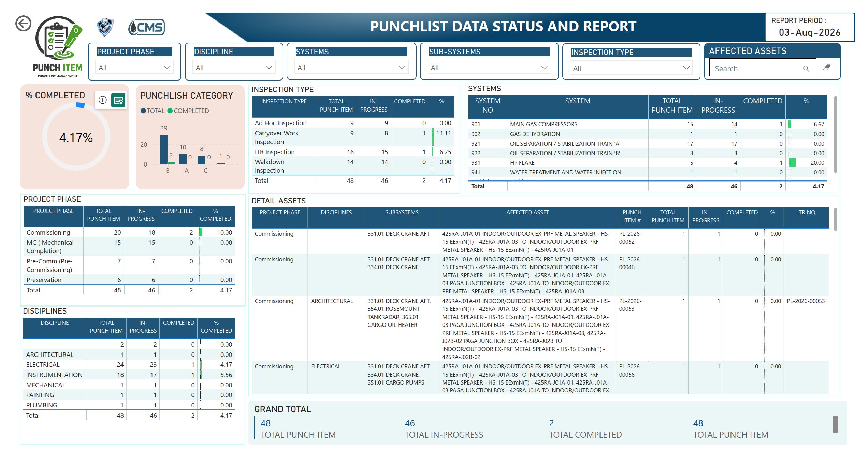The width and height of the screenshot is (868, 463).
Task: Select Pre-Comm (Pre-Commissioning) phase row
Action: click(129, 265)
